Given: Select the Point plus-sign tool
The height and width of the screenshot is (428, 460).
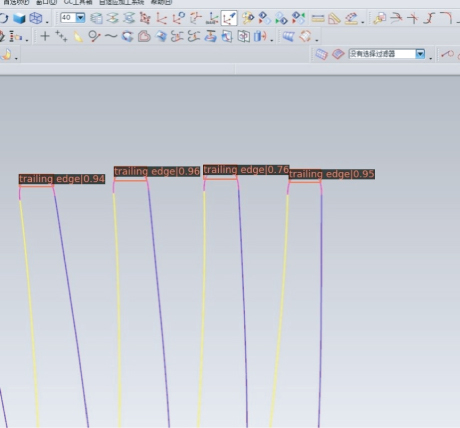Looking at the screenshot, I should pos(45,36).
